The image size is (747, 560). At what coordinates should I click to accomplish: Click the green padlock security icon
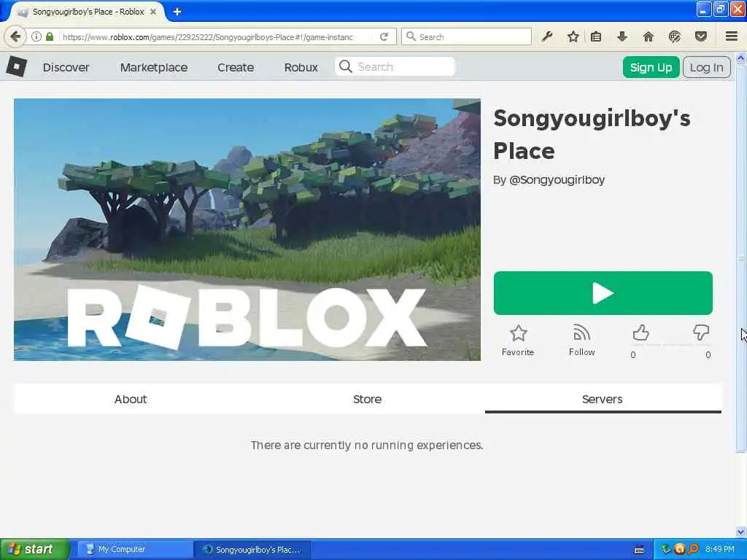[50, 36]
